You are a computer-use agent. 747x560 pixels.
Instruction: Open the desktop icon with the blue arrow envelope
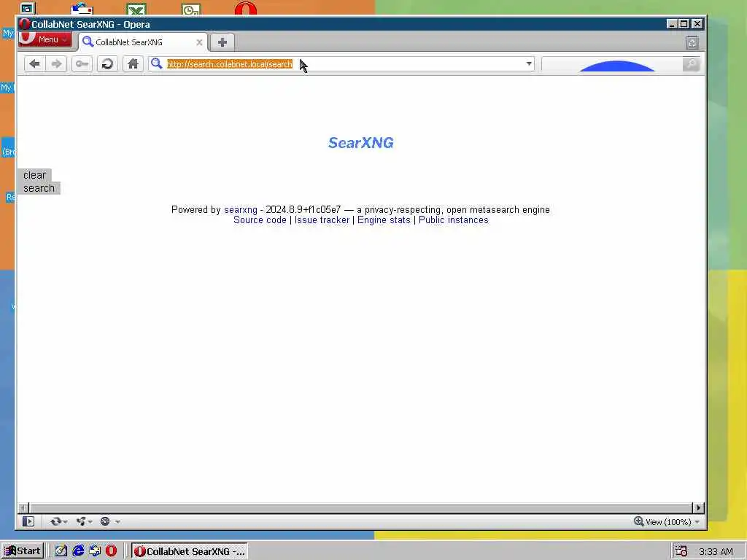pyautogui.click(x=82, y=9)
